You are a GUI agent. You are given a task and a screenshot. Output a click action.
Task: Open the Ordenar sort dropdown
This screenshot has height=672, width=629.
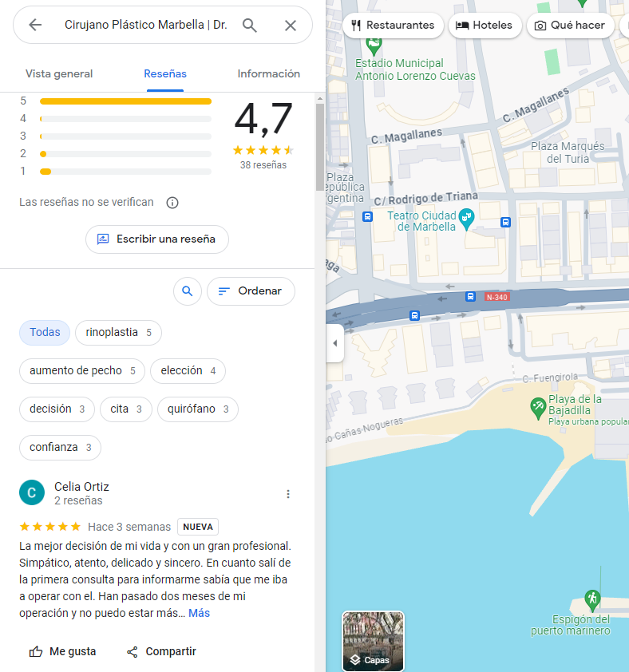251,291
